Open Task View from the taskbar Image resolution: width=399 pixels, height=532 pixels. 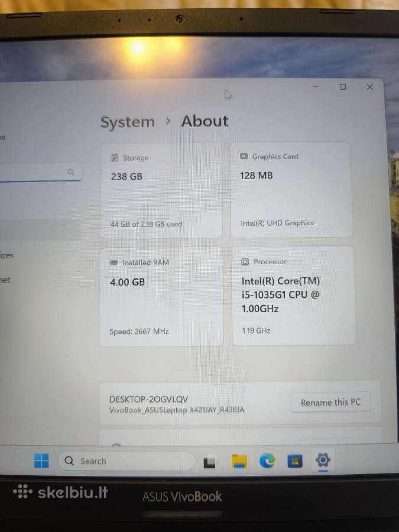pos(209,462)
